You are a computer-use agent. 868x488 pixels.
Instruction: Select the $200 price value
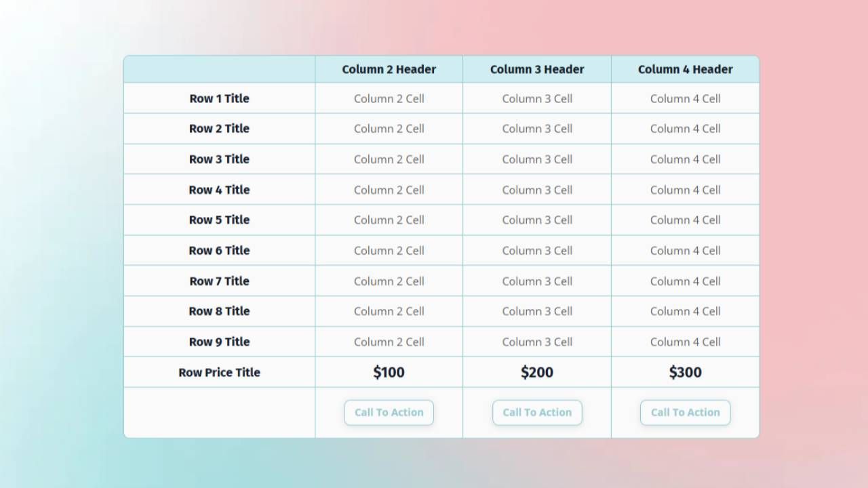click(537, 372)
